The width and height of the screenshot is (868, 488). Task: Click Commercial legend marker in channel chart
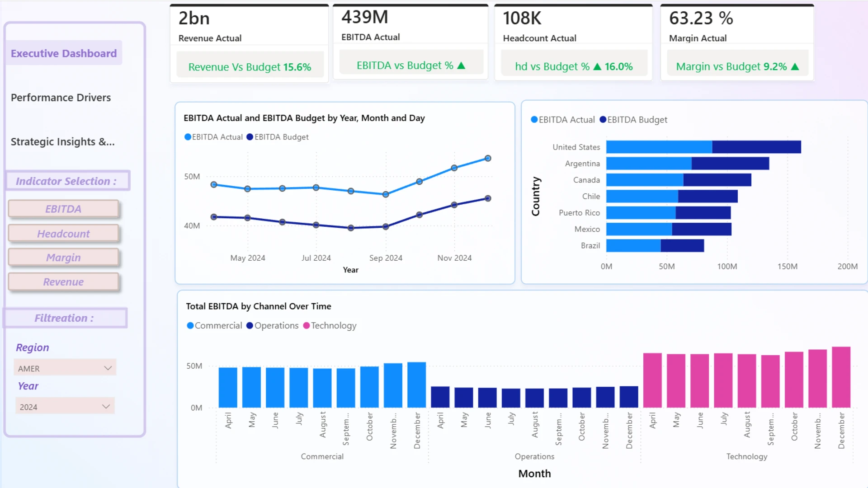[190, 326]
